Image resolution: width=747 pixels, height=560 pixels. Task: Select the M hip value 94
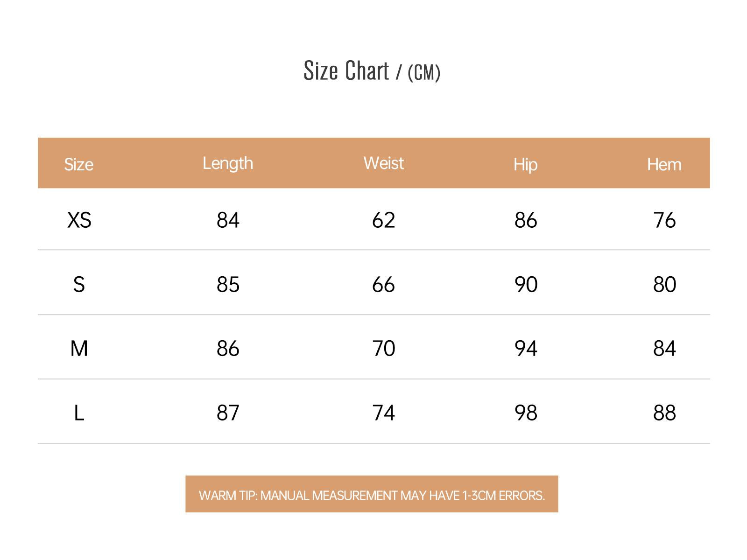[x=526, y=349]
